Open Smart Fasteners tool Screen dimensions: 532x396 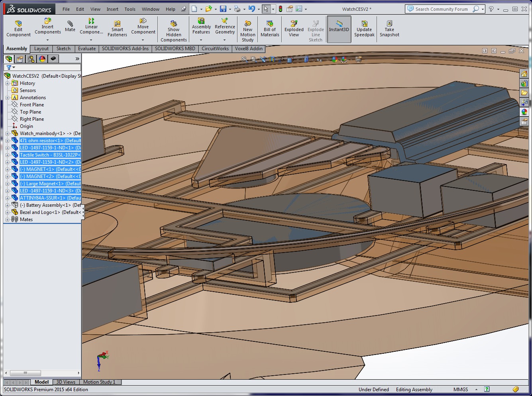click(117, 29)
